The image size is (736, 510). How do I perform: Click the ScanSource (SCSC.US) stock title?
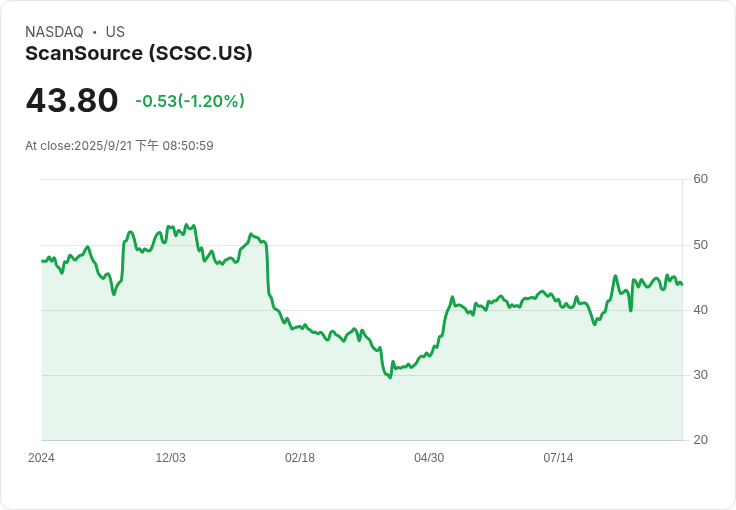(139, 53)
